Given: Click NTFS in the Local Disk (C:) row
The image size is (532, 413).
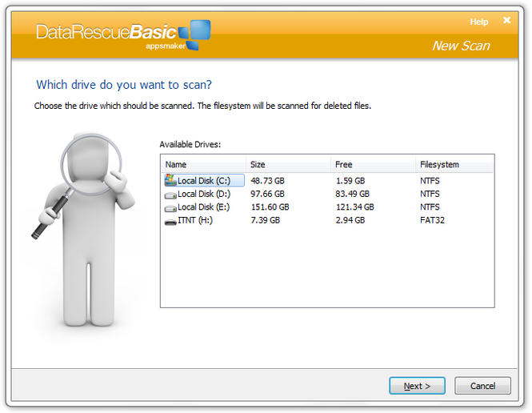Looking at the screenshot, I should (x=430, y=181).
